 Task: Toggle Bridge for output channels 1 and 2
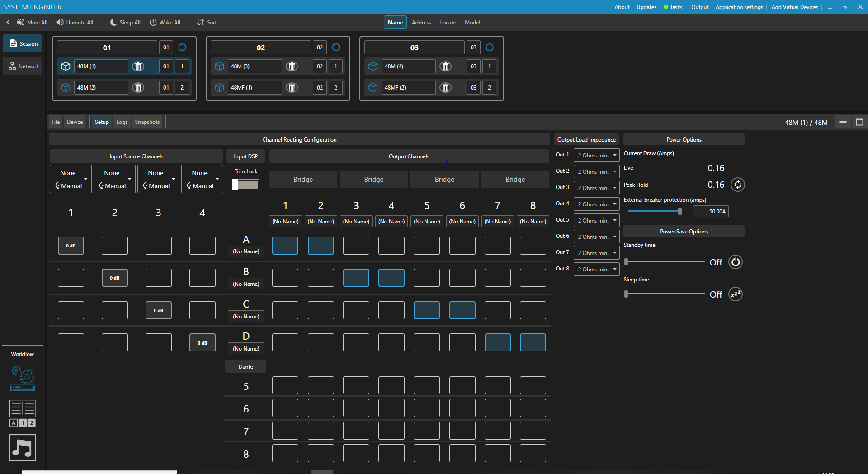coord(303,180)
